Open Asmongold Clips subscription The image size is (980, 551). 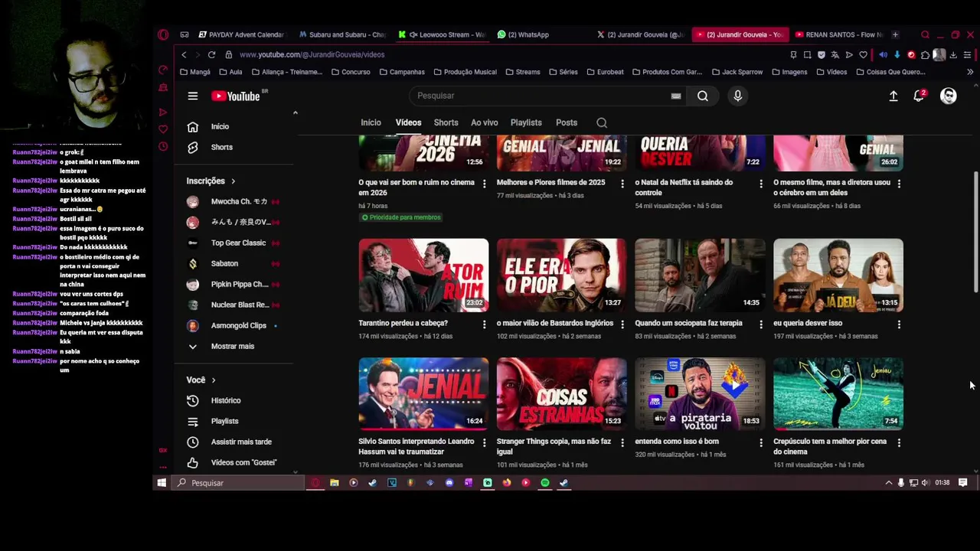238,325
